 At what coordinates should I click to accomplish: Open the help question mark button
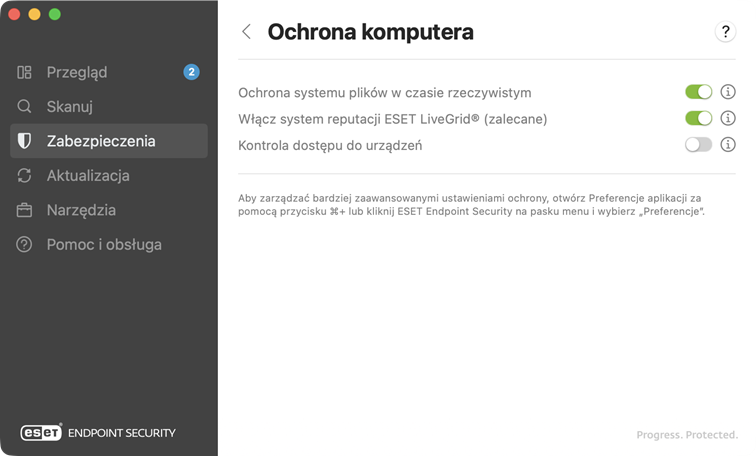coord(725,32)
